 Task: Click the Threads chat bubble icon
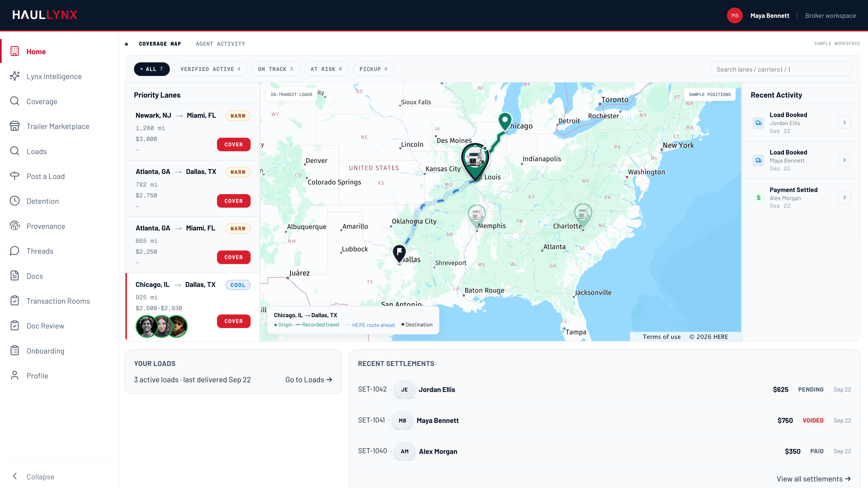click(x=14, y=251)
